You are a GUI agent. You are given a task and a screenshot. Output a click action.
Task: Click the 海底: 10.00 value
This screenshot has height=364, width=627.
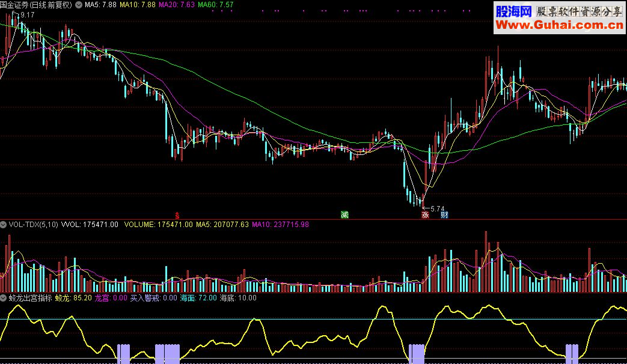(238, 298)
